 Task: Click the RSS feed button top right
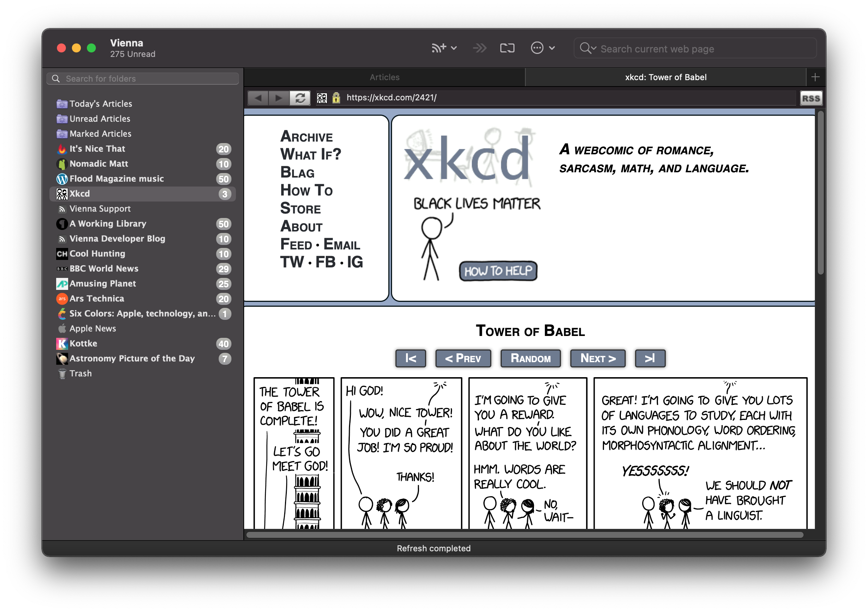pos(811,97)
